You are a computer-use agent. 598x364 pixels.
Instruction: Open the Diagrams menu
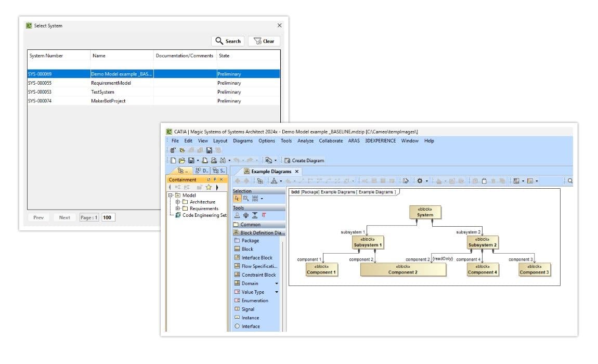tap(243, 141)
